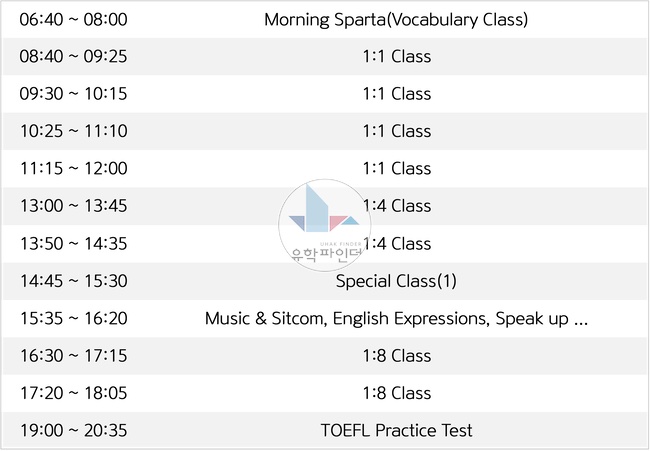Click the 19:00 ~ 20:35 time slot
Viewport: 650px width, 451px height.
[74, 430]
